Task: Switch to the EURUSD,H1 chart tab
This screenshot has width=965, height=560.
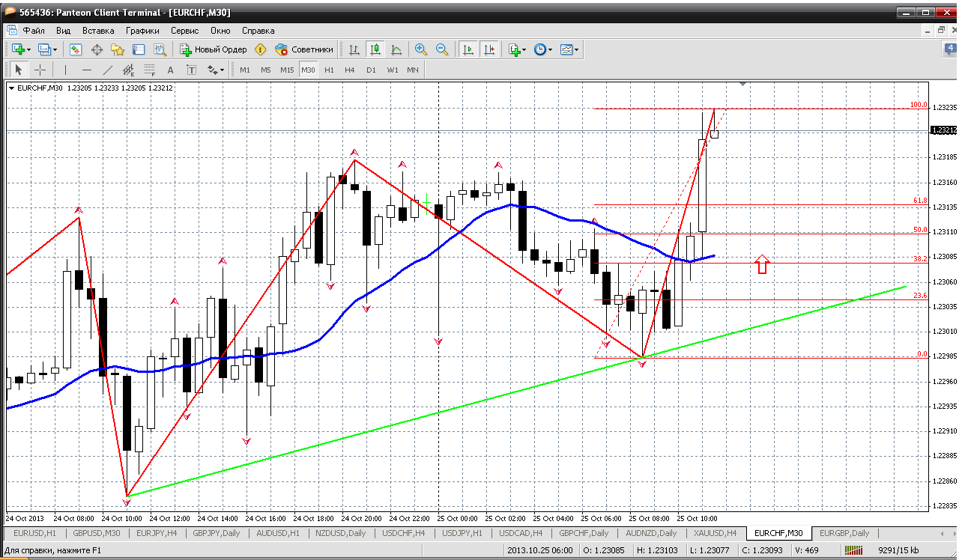Action: point(35,533)
